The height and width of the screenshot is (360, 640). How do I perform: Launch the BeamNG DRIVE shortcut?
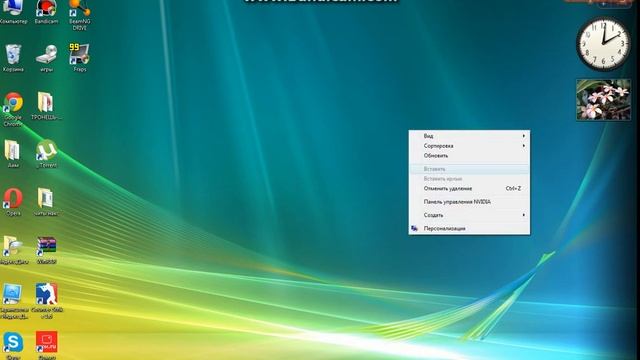80,15
